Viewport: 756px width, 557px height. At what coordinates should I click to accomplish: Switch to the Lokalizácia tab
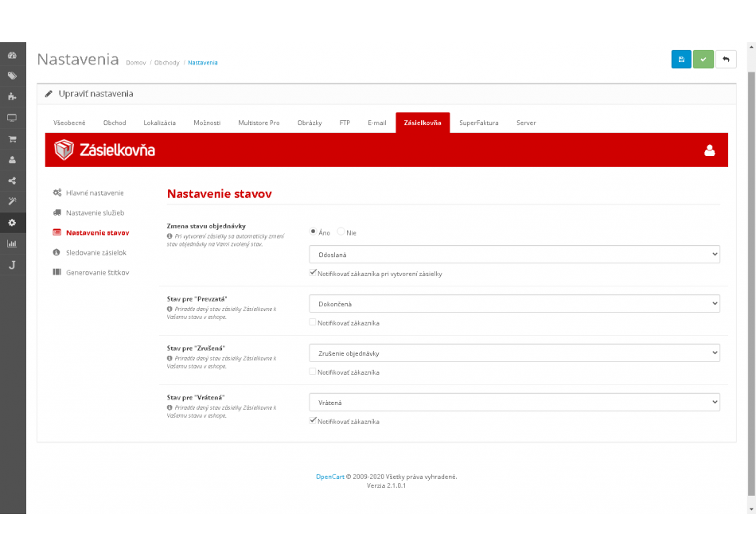[160, 123]
